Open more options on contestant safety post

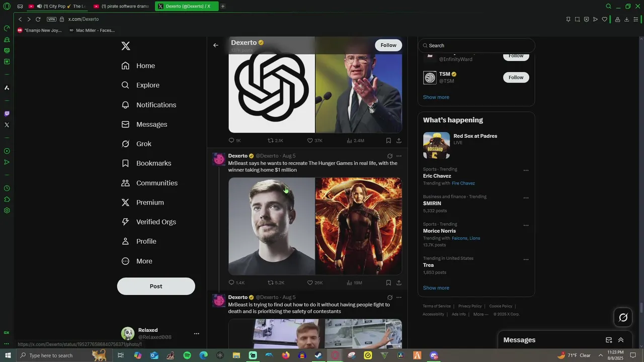click(399, 297)
